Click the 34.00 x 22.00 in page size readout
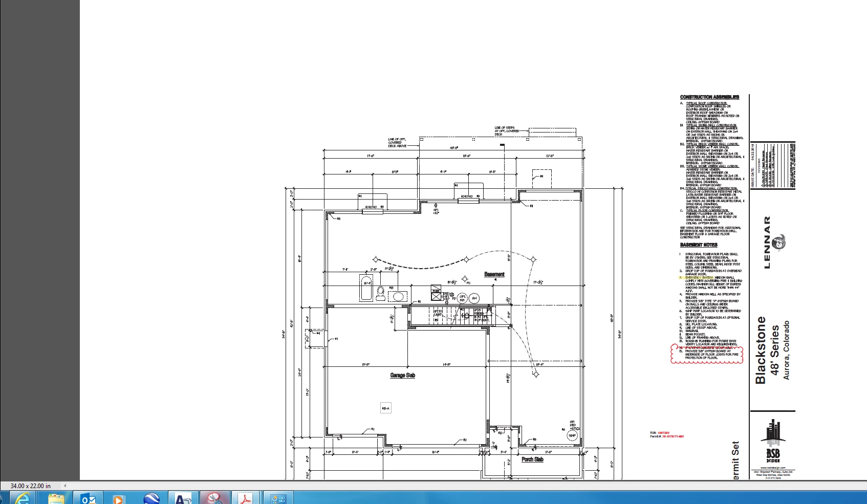867x504 pixels. click(31, 486)
